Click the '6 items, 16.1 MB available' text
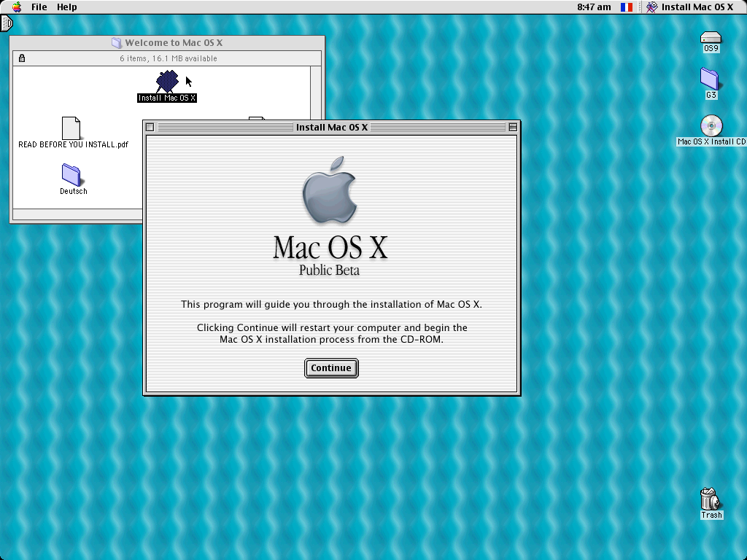747x560 pixels. pos(169,58)
